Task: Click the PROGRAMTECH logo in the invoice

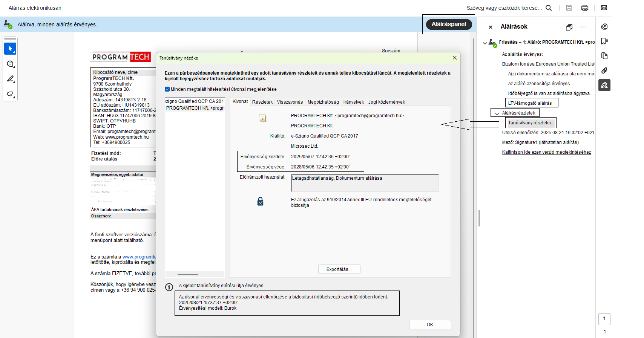Action: [x=121, y=57]
